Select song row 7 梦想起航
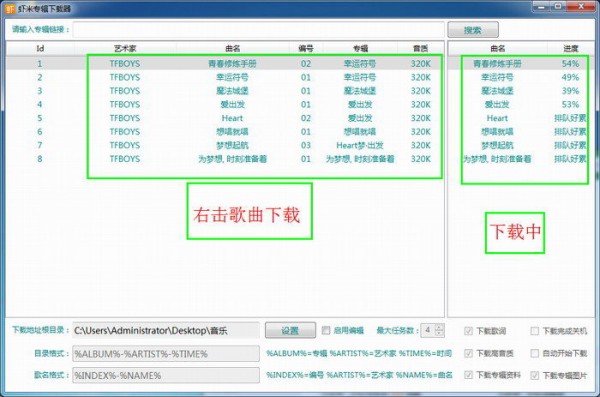Viewport: 600px width, 397px height. tap(225, 145)
